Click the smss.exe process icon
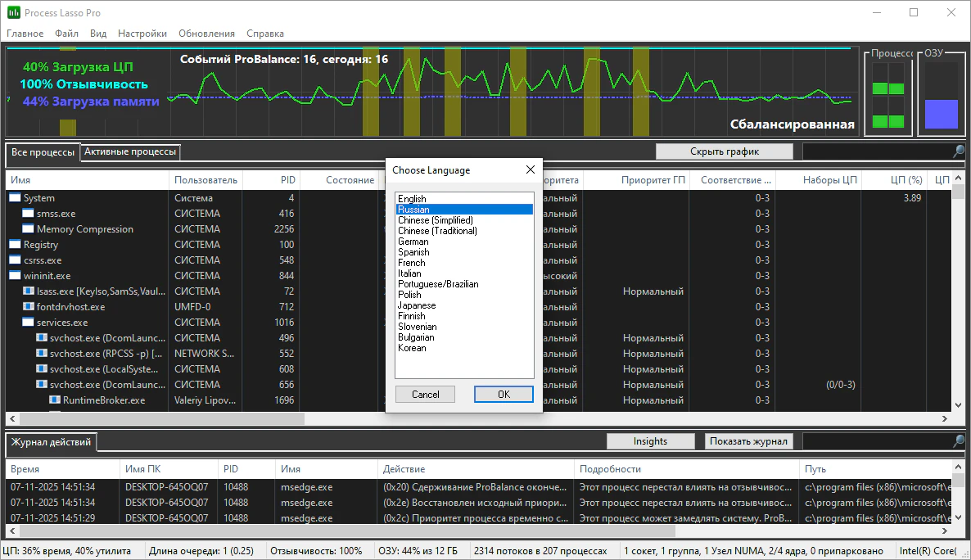The image size is (971, 560). click(29, 214)
